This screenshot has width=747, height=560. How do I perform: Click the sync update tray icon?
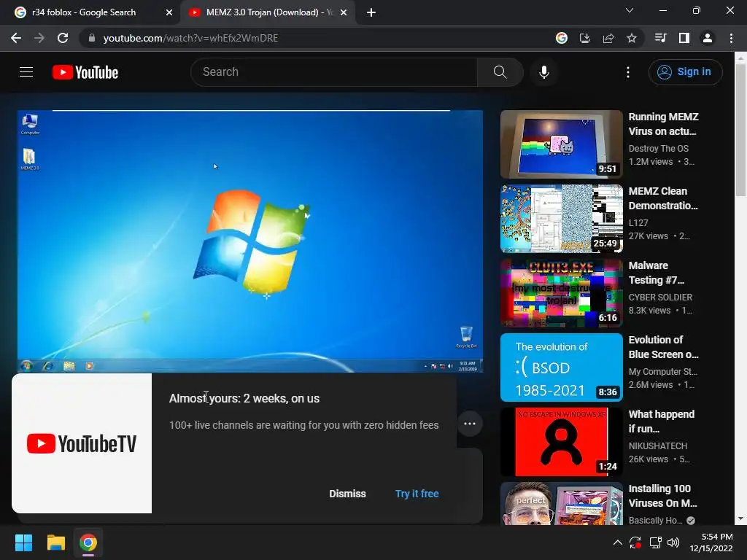tap(635, 542)
